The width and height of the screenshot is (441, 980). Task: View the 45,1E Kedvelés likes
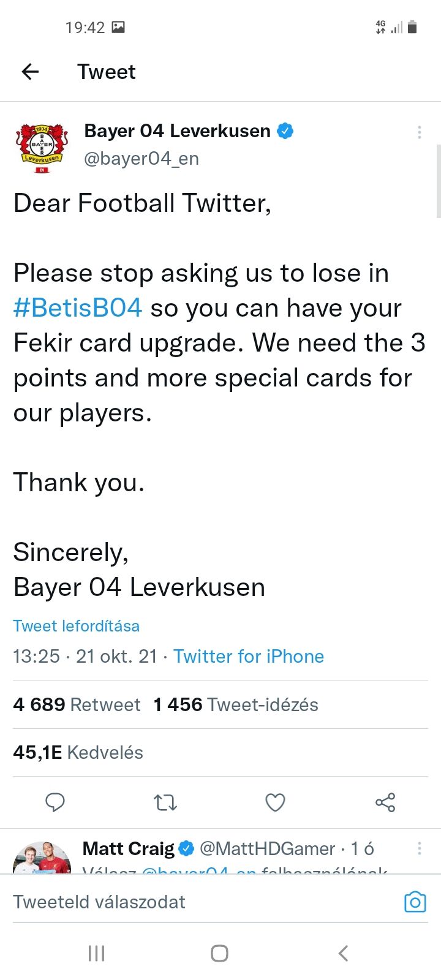tap(78, 753)
